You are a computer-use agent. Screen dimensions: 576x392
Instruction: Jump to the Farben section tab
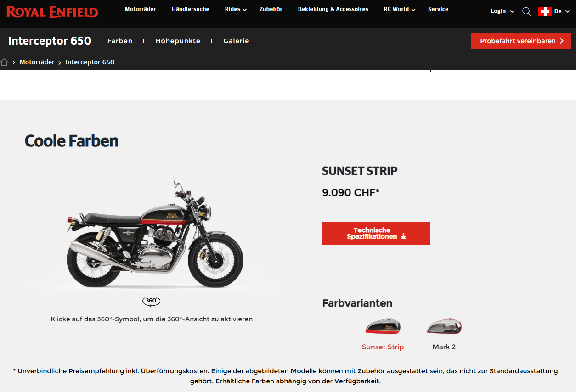tap(120, 41)
